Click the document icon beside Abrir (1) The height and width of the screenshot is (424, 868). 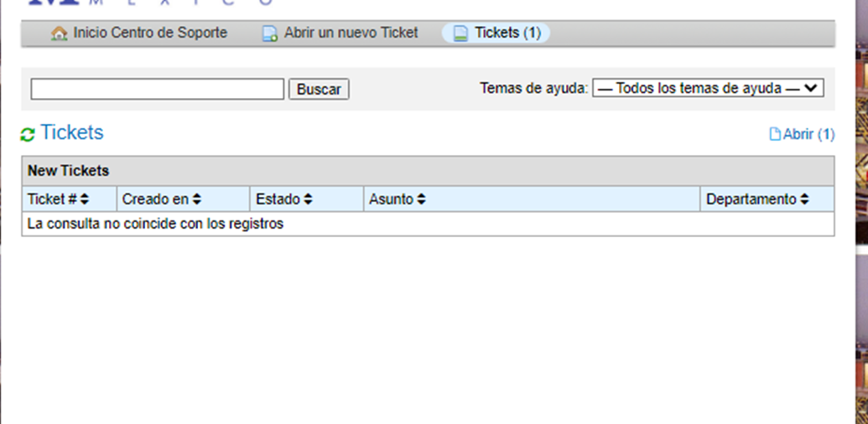click(x=775, y=135)
